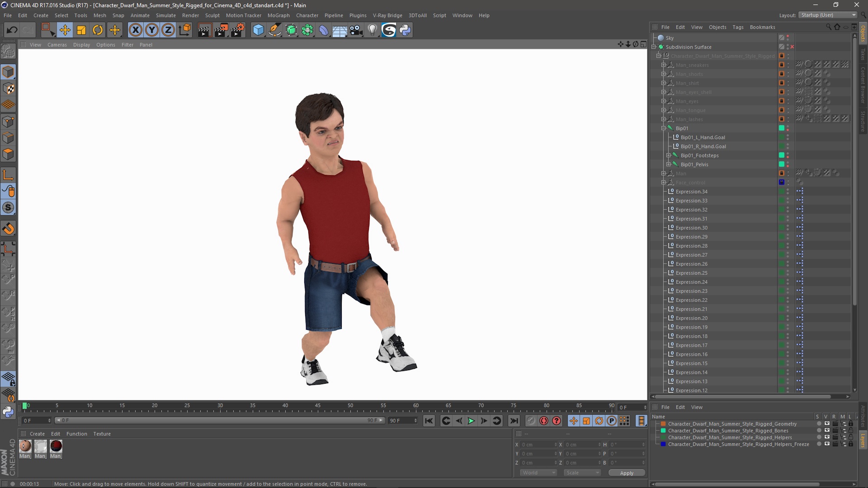Click Record Active Objects button

[531, 421]
